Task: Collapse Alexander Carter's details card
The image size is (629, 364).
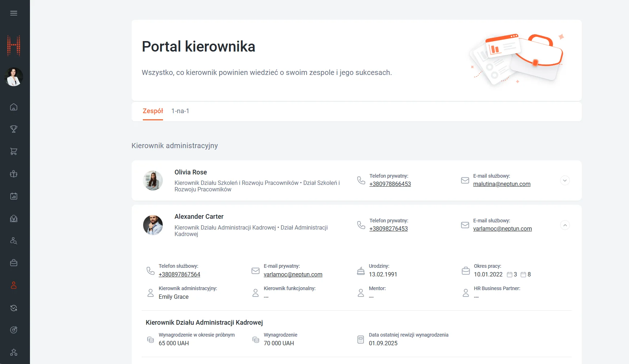Action: click(565, 225)
